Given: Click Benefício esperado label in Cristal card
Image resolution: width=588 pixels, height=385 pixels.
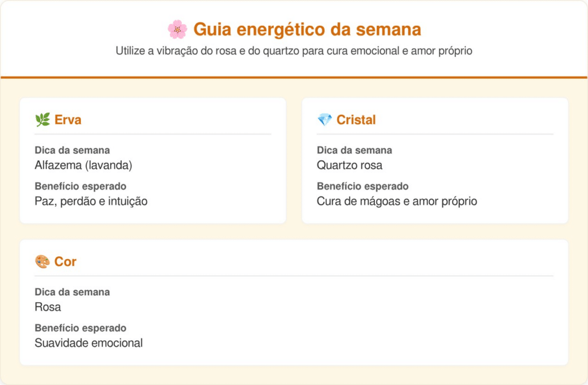Looking at the screenshot, I should [x=362, y=186].
